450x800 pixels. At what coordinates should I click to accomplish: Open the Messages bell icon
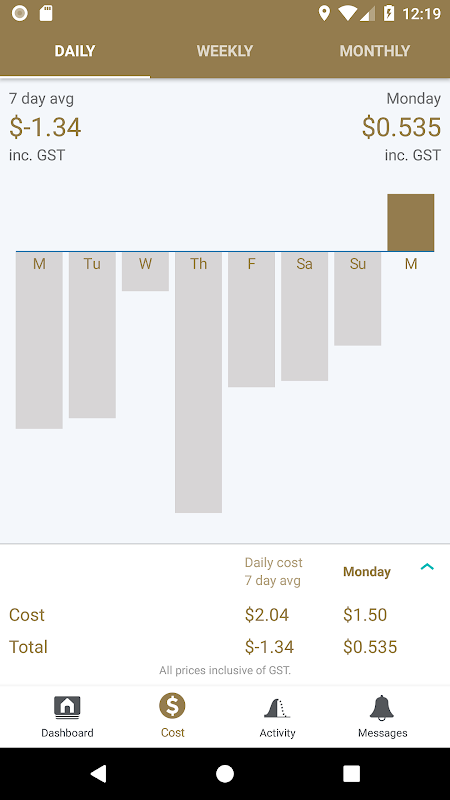pyautogui.click(x=382, y=708)
